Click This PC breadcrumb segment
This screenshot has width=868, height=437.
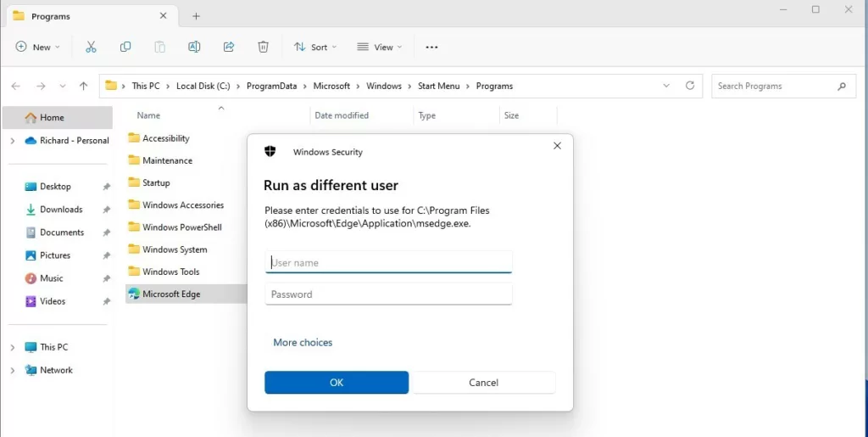[x=146, y=87]
